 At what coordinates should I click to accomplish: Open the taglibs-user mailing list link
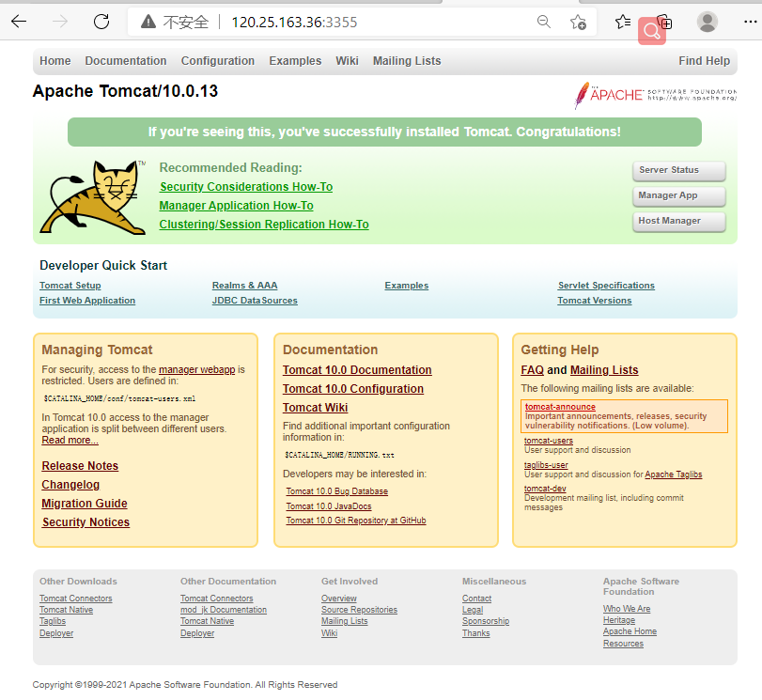(x=546, y=465)
